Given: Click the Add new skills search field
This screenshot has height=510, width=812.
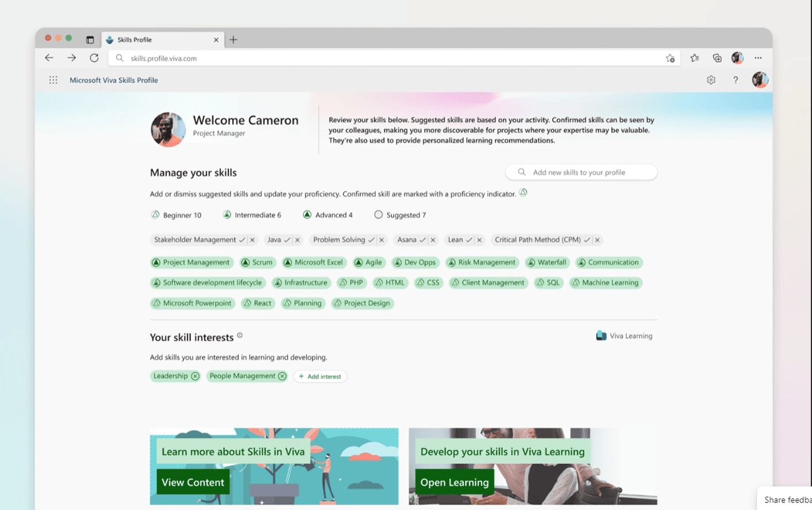Looking at the screenshot, I should (581, 172).
